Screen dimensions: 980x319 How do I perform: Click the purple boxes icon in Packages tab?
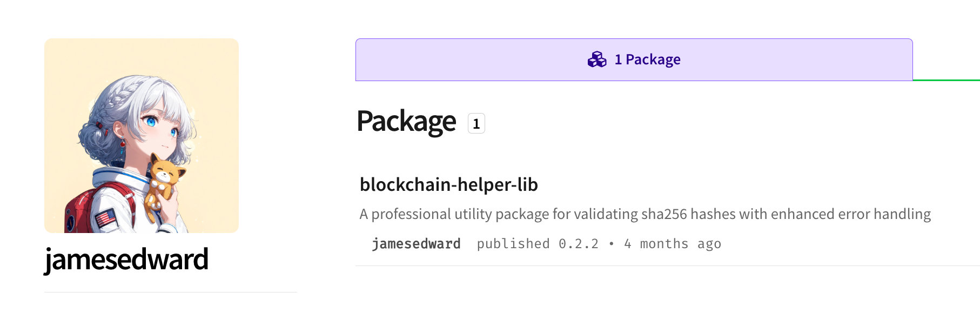coord(597,59)
